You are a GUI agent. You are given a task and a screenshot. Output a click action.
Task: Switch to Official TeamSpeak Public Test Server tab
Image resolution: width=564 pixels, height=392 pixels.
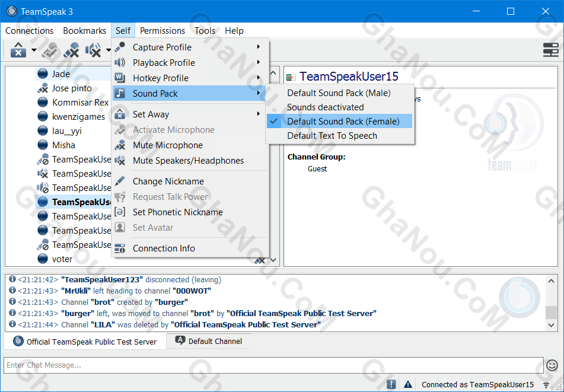[85, 342]
